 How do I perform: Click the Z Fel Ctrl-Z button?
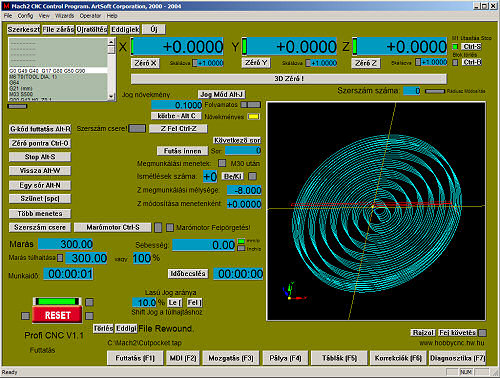178,128
